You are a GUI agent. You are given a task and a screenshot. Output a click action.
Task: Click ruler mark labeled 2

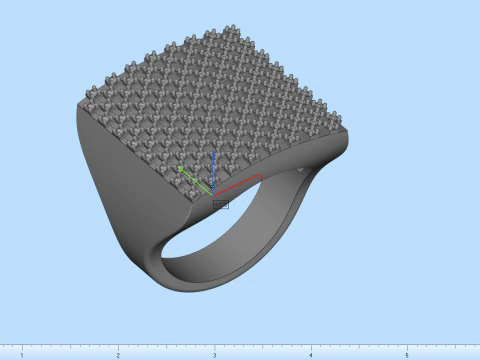tap(118, 355)
